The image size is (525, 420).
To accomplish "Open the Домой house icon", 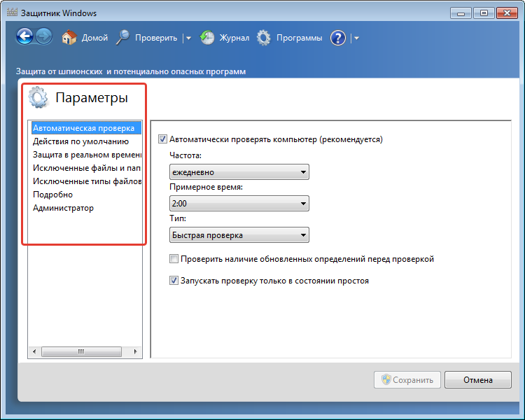I will pos(69,37).
